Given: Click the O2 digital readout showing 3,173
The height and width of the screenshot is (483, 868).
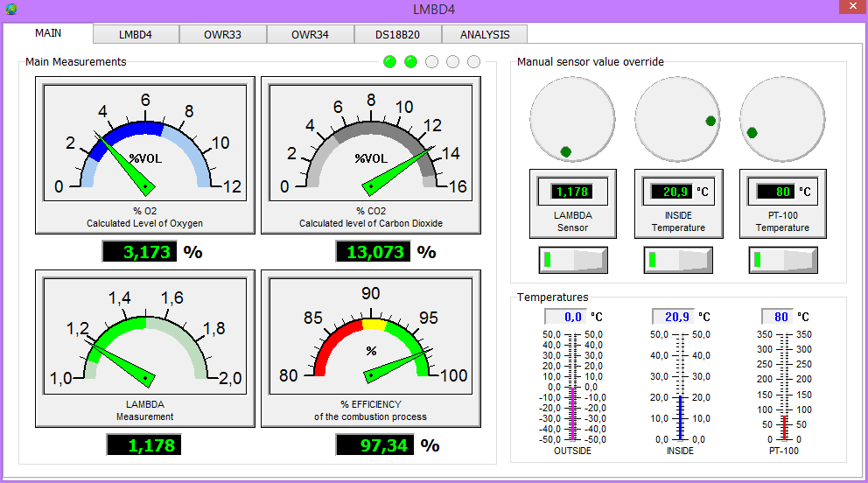Looking at the screenshot, I should click(x=140, y=253).
